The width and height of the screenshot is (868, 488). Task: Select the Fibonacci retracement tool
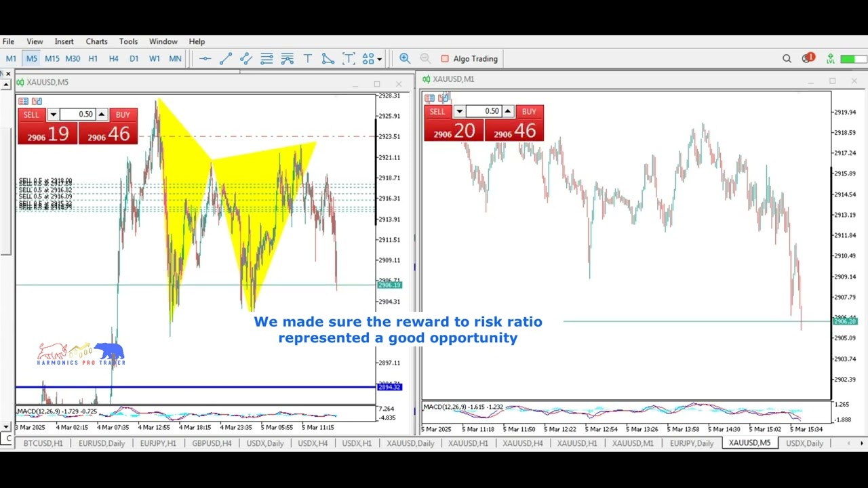[267, 59]
